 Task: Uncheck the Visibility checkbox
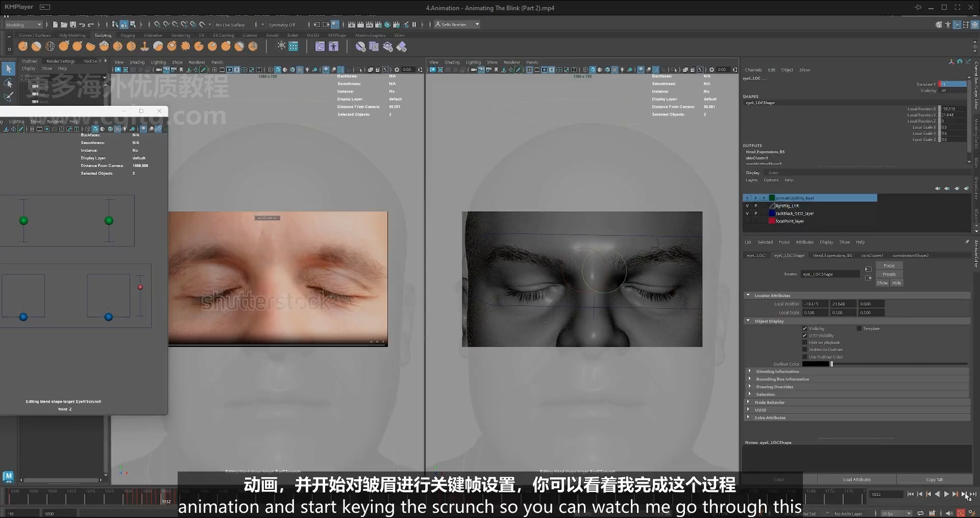pyautogui.click(x=805, y=328)
